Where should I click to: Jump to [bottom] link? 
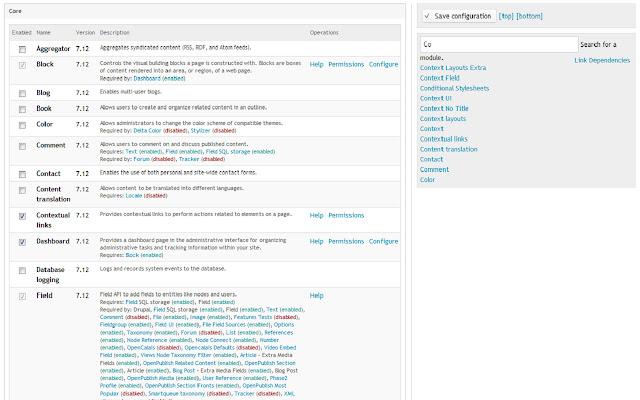tap(529, 16)
